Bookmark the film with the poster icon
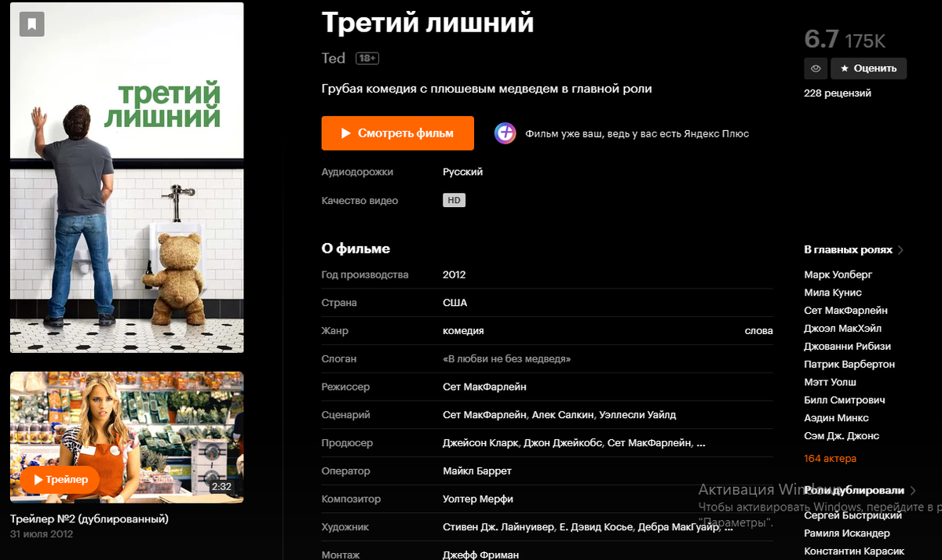 32,24
